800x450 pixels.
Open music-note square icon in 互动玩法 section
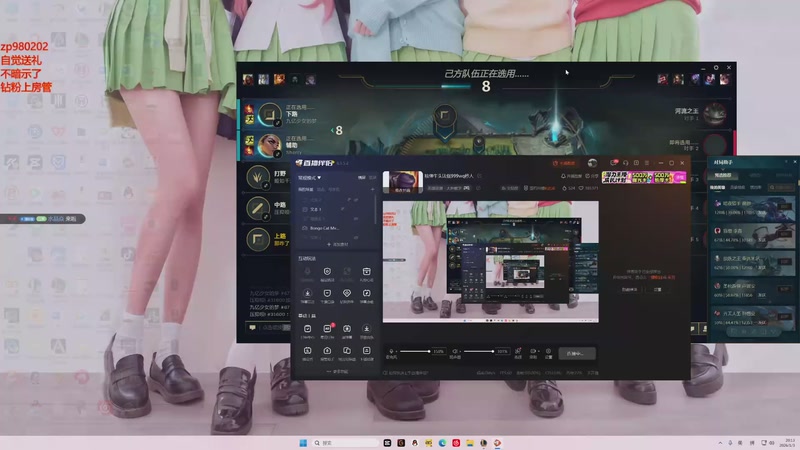tap(366, 295)
